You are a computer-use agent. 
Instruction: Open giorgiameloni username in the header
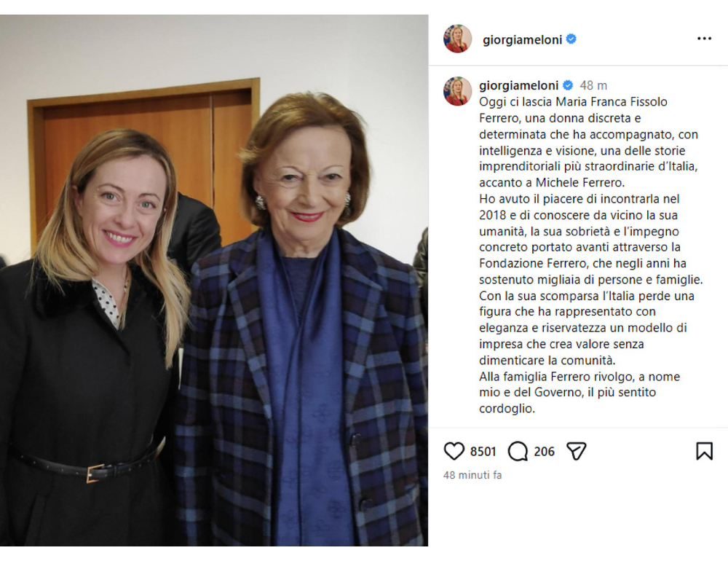pos(522,39)
